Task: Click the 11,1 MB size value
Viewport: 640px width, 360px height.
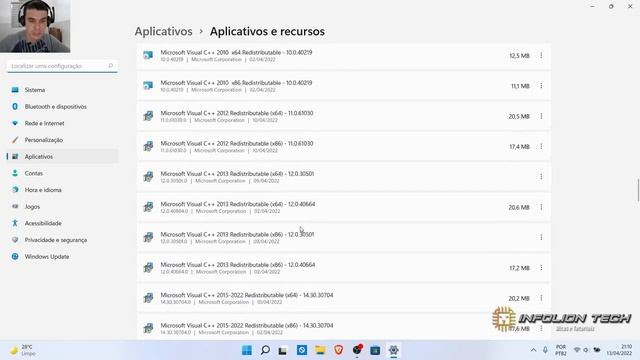Action: point(520,86)
